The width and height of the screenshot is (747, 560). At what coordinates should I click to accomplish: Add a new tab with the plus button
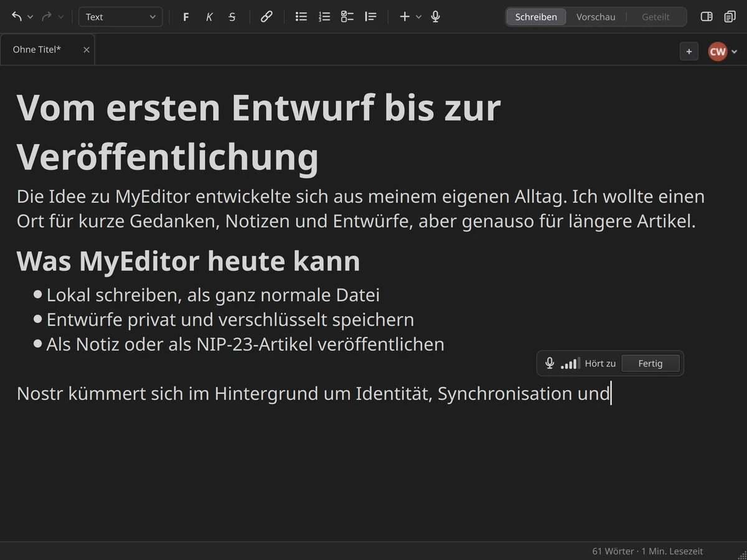coord(689,52)
